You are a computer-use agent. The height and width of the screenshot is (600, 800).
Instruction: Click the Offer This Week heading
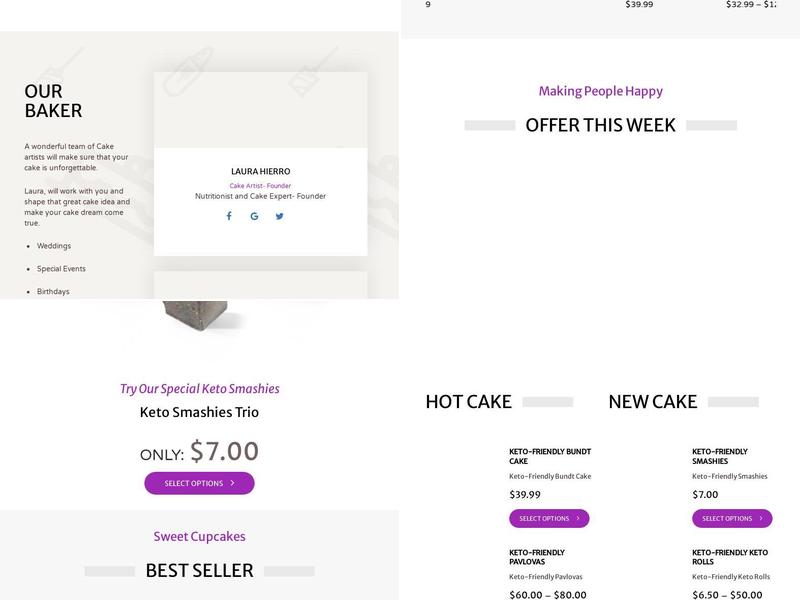pos(600,125)
